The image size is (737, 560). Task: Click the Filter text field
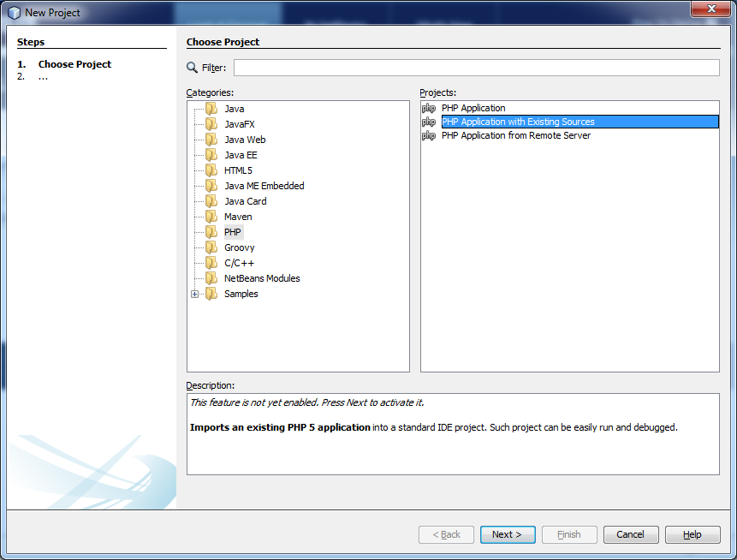point(477,68)
